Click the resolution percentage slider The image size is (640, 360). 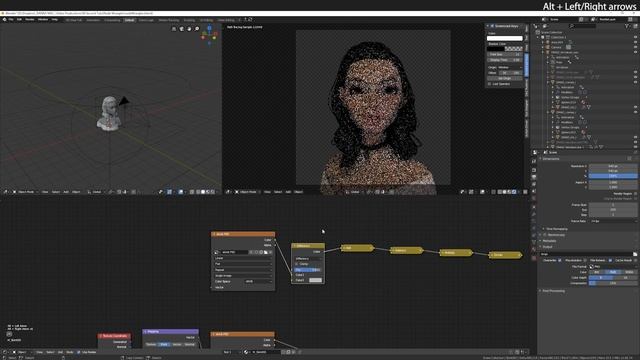pos(613,176)
